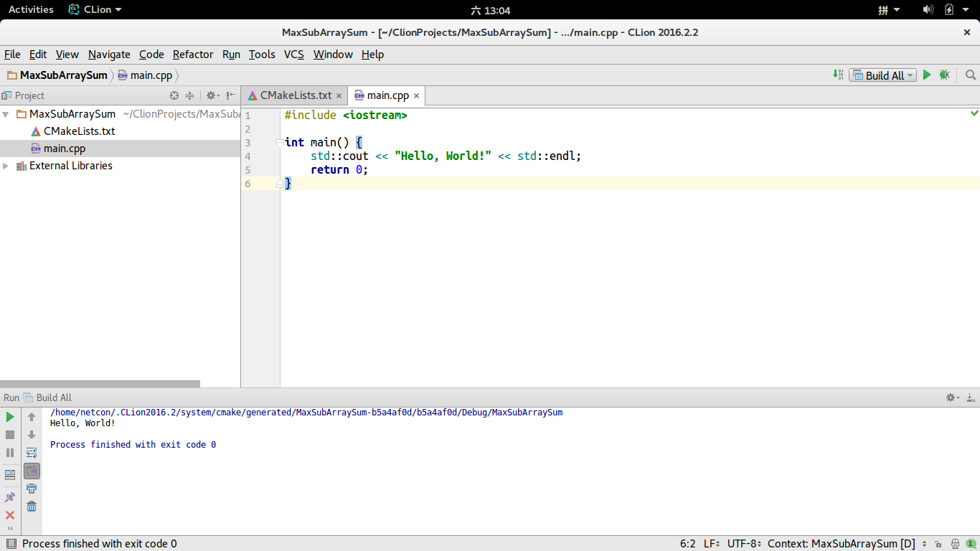This screenshot has width=980, height=551.
Task: Click the Hector inspector icon in the status bar
Action: click(x=955, y=544)
